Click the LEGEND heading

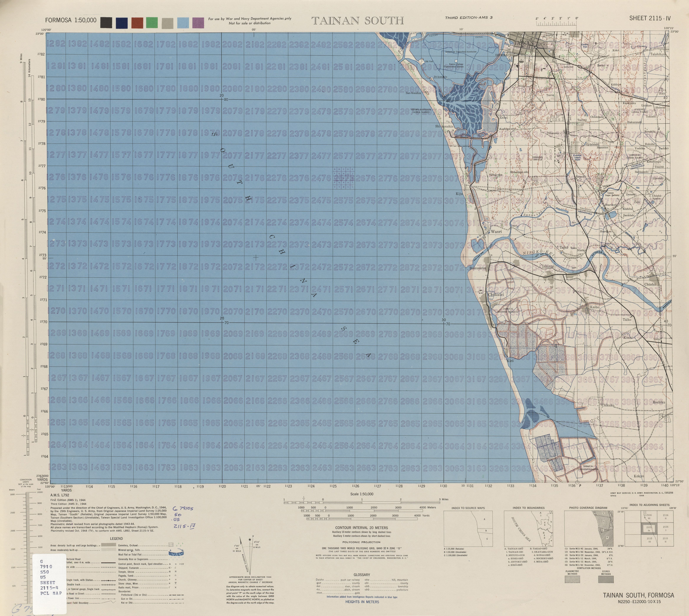[x=116, y=539]
